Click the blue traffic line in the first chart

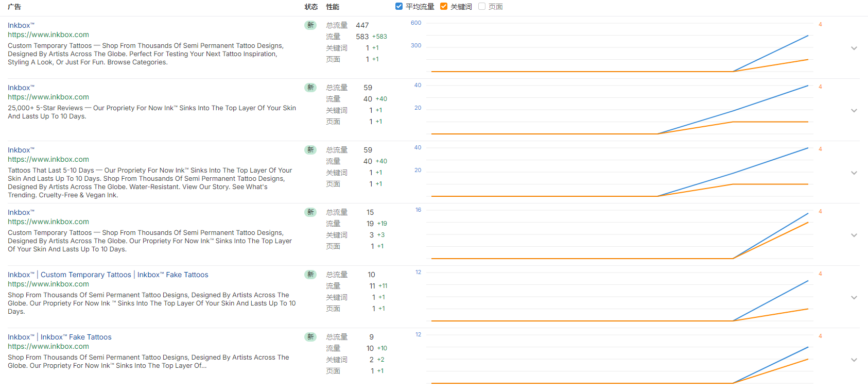(771, 54)
